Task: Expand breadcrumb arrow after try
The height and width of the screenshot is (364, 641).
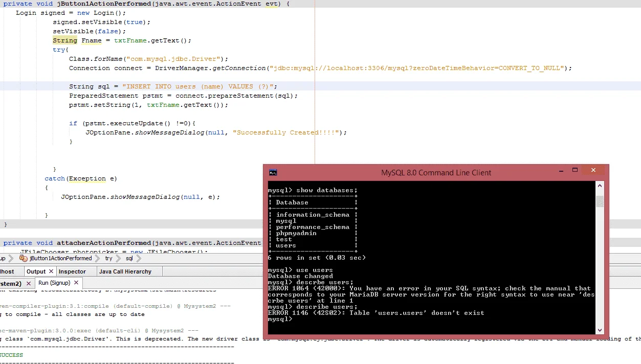Action: pos(117,259)
